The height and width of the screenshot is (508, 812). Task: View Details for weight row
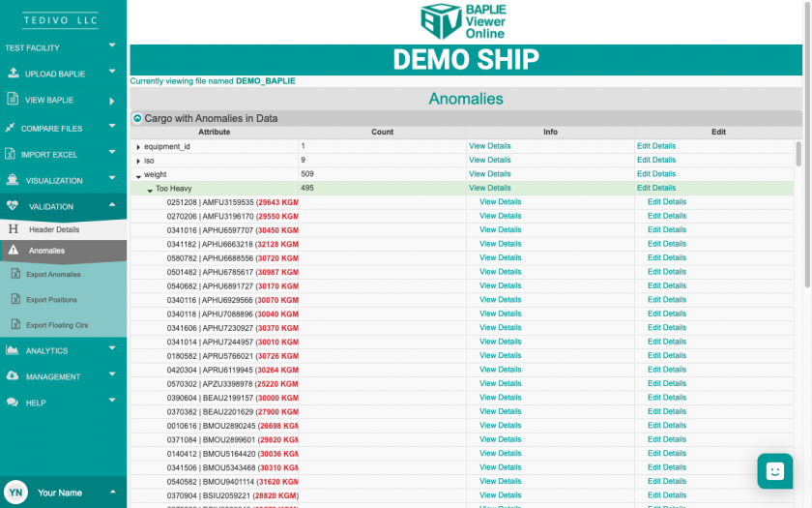[489, 174]
